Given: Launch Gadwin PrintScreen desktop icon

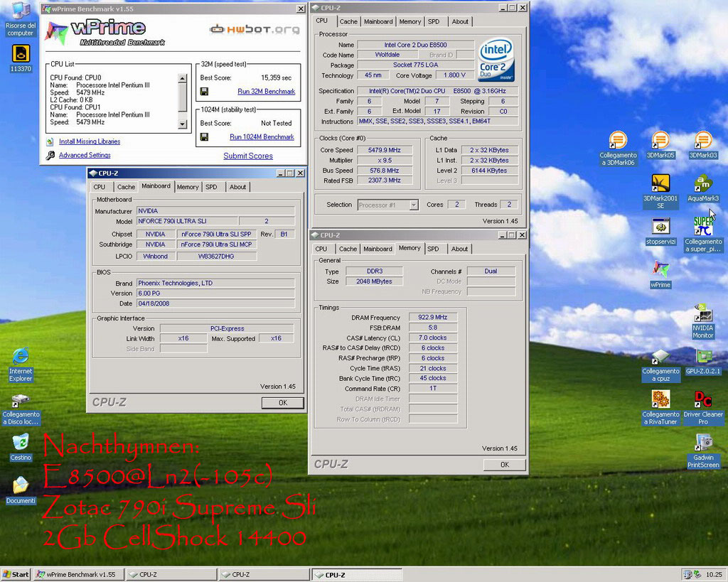Looking at the screenshot, I should 703,451.
